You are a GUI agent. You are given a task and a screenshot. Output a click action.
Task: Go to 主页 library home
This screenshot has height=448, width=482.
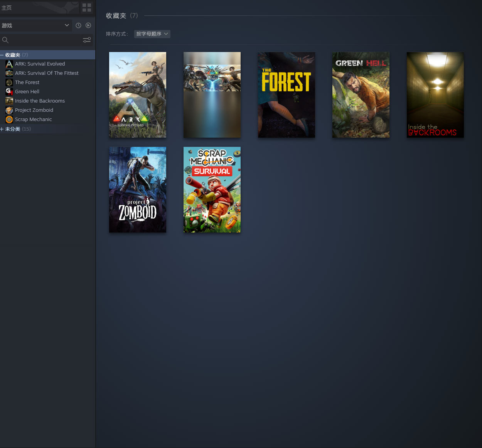coord(40,8)
